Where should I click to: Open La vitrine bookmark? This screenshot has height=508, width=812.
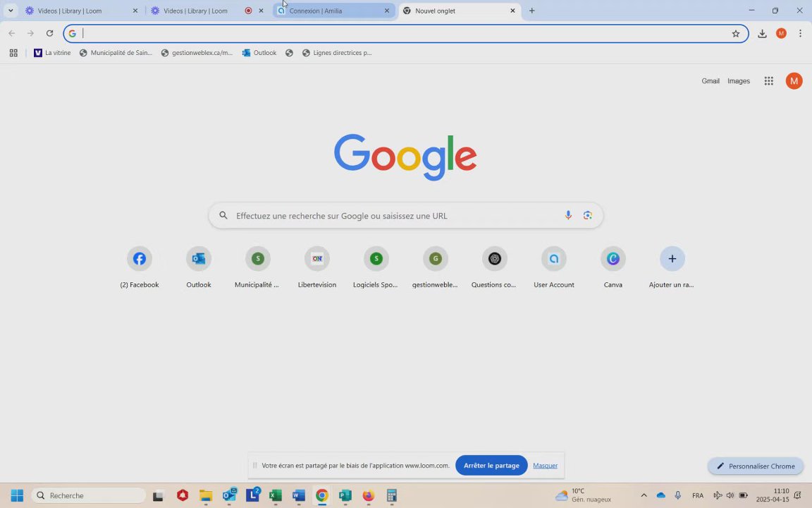(x=52, y=53)
